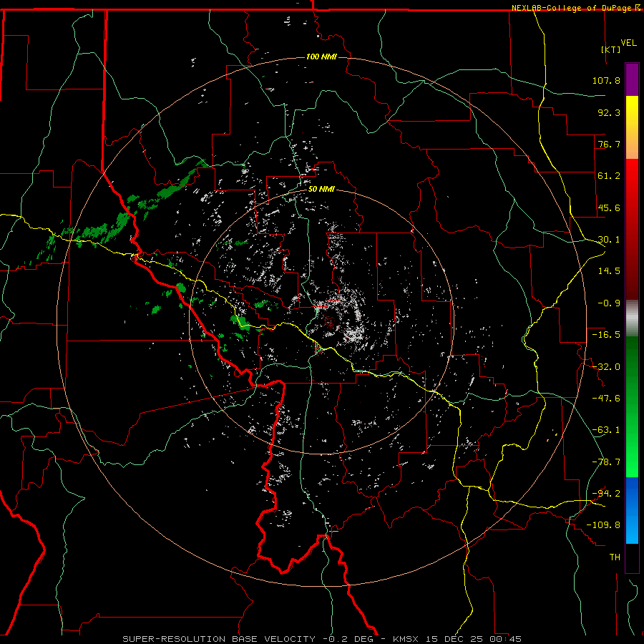Select the -63.1 legend value
This screenshot has height=644, width=644.
(x=606, y=430)
